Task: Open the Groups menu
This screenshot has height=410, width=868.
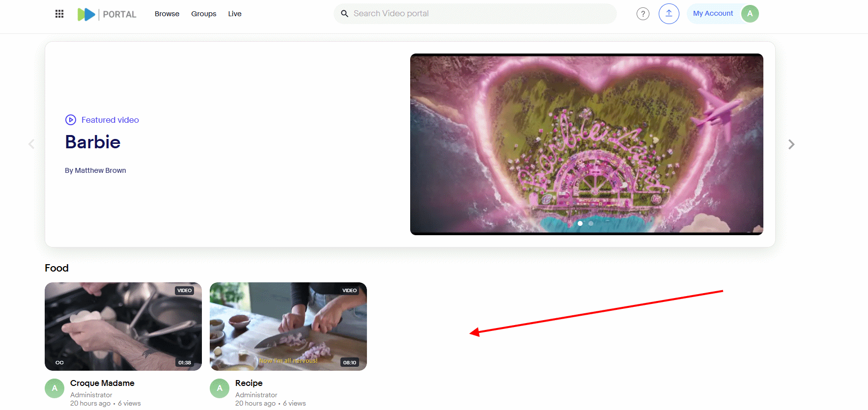Action: coord(204,14)
